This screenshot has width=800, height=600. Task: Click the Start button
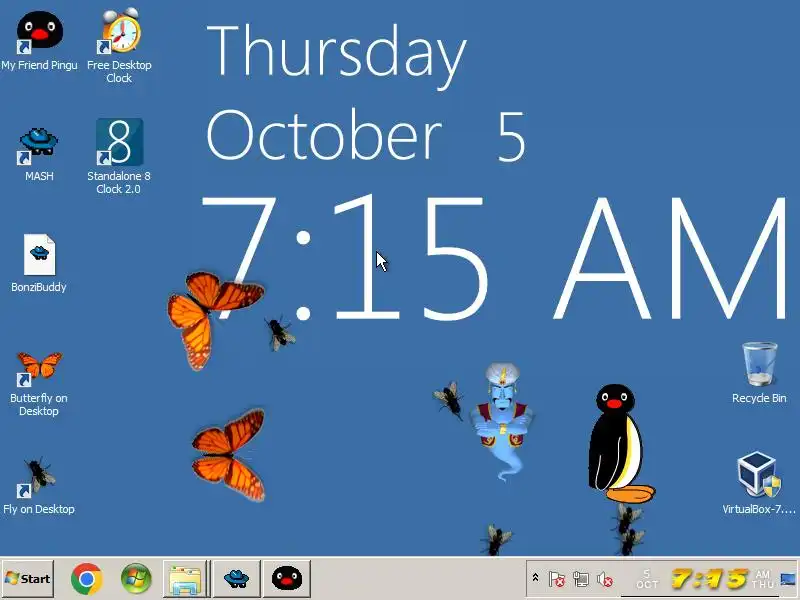(28, 579)
